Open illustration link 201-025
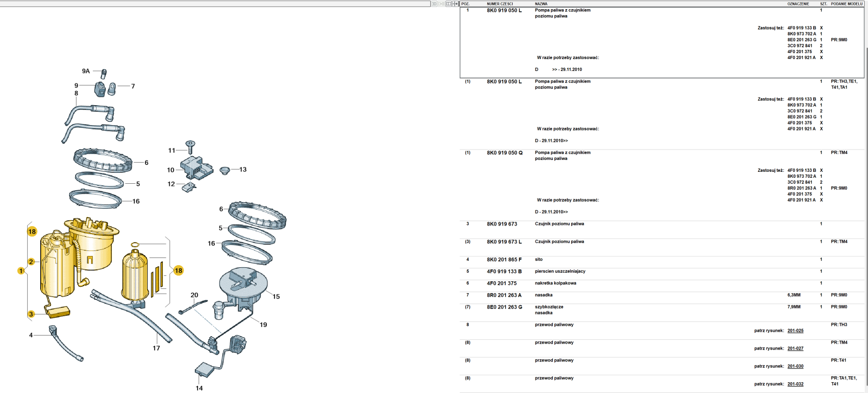This screenshot has height=393, width=868. pos(795,331)
